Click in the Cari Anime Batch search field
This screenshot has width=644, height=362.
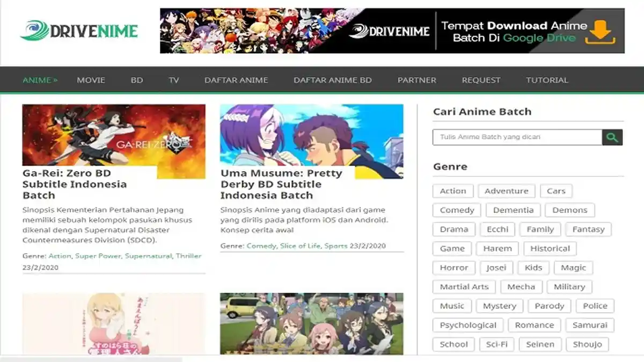pos(517,137)
